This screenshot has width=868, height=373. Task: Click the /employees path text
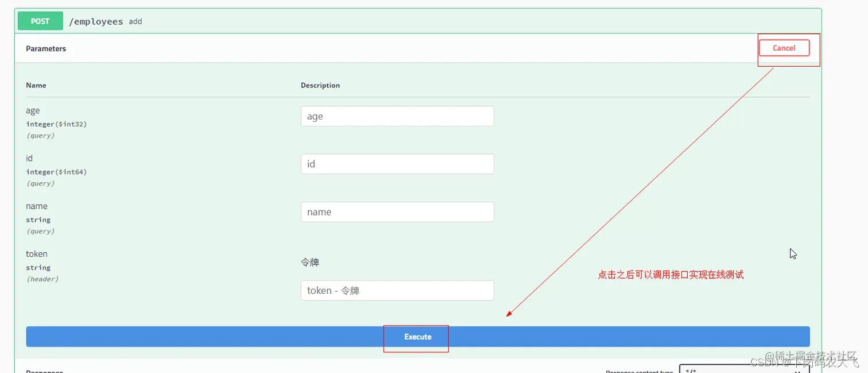point(96,21)
